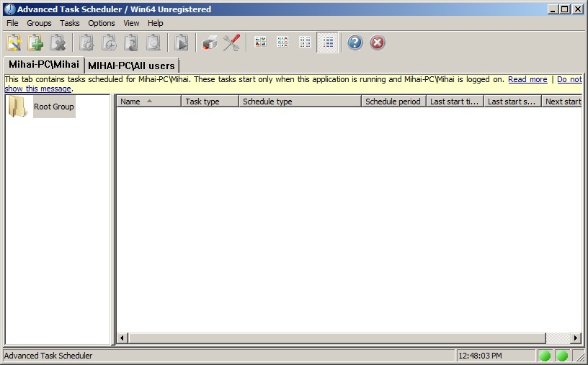Click the task schedule clock clipboard icon

click(109, 42)
